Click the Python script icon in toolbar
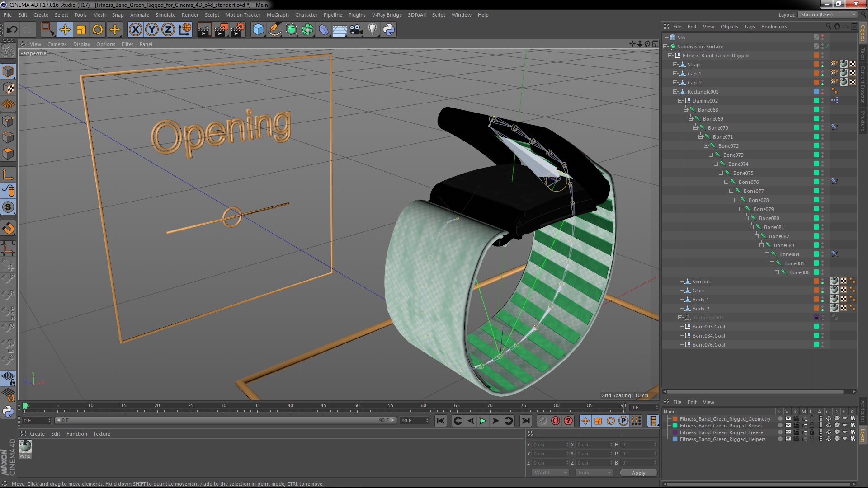This screenshot has height=488, width=868. point(389,30)
